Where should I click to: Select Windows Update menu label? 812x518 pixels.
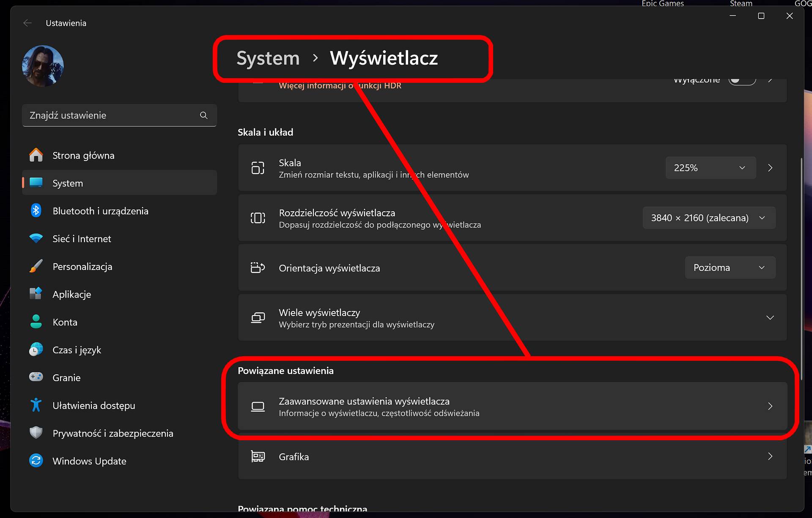coord(89,461)
